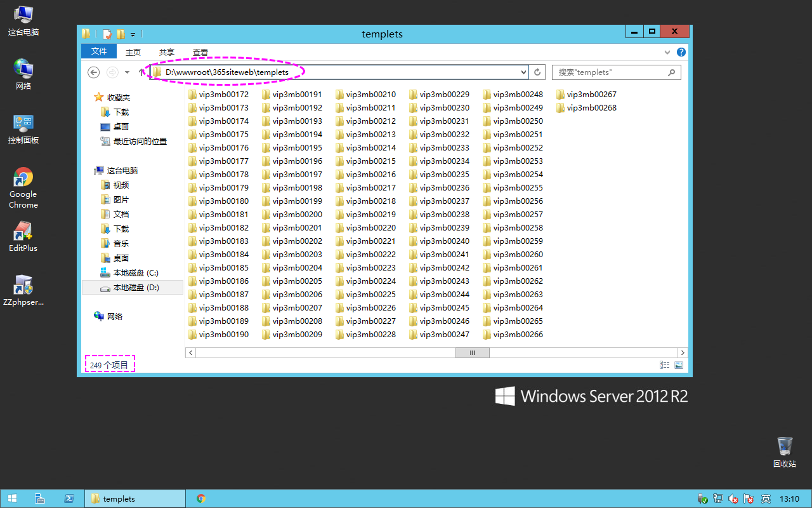
Task: Select the Google Chrome desktop shortcut
Action: point(23,188)
